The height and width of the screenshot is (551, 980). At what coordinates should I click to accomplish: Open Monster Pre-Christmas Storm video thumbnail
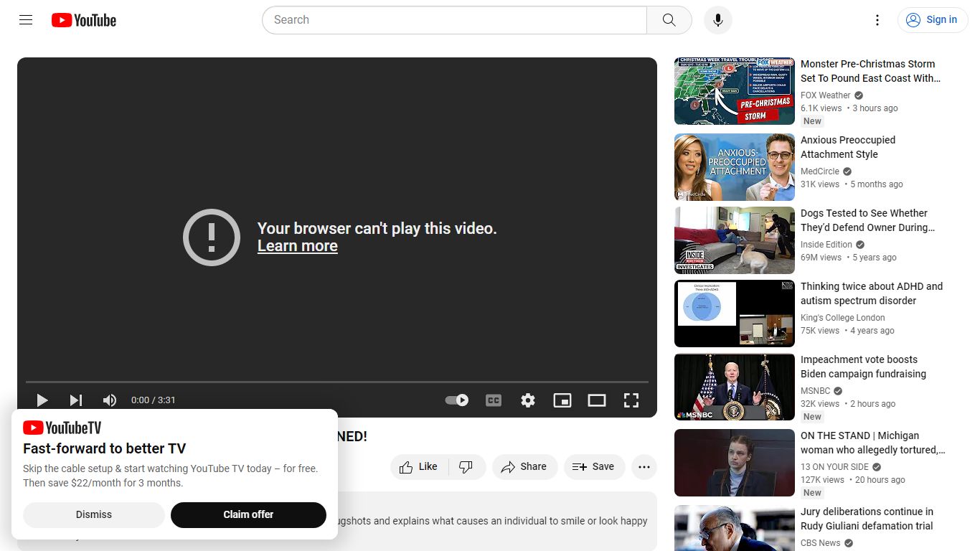735,91
